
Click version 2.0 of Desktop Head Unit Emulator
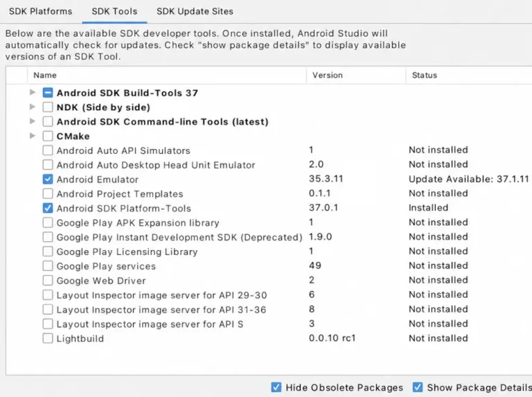[316, 165]
